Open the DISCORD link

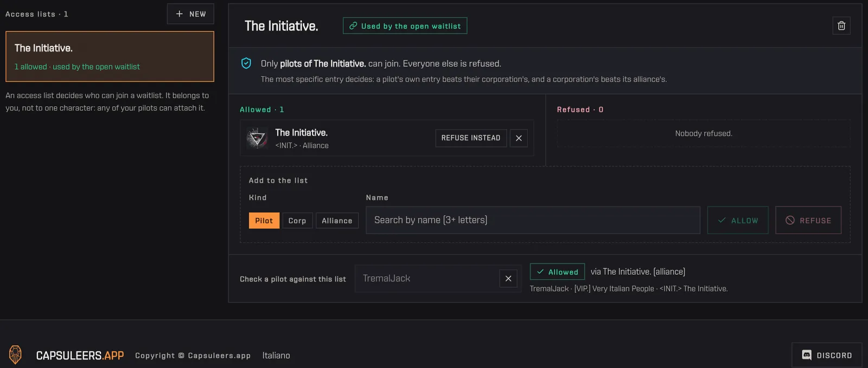[827, 355]
